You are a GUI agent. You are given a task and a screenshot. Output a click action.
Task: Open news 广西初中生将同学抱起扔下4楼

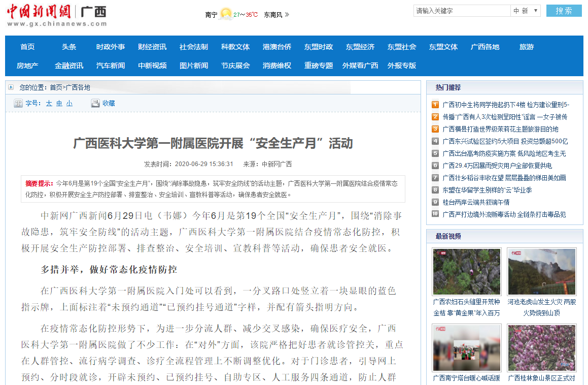pyautogui.click(x=506, y=105)
